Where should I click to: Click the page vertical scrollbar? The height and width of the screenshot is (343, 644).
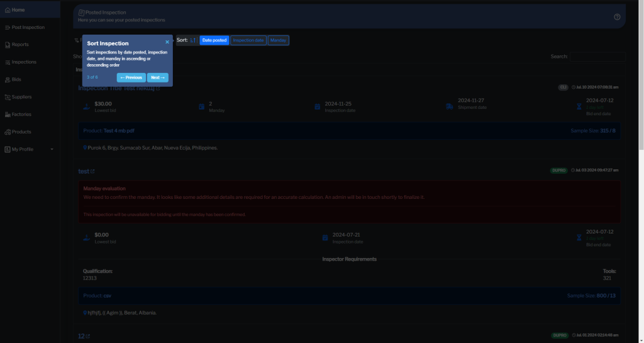tap(641, 74)
